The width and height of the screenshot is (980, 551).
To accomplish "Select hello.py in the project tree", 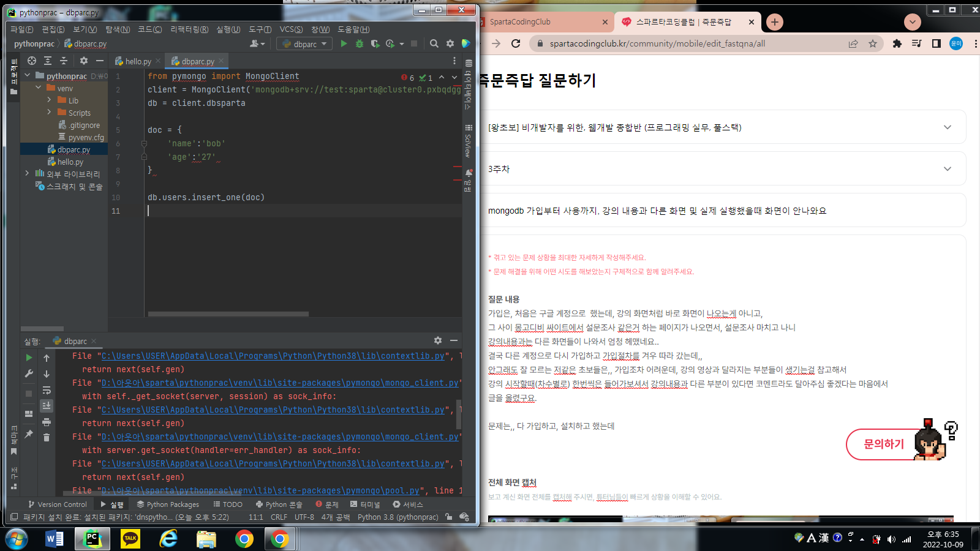I will (70, 162).
